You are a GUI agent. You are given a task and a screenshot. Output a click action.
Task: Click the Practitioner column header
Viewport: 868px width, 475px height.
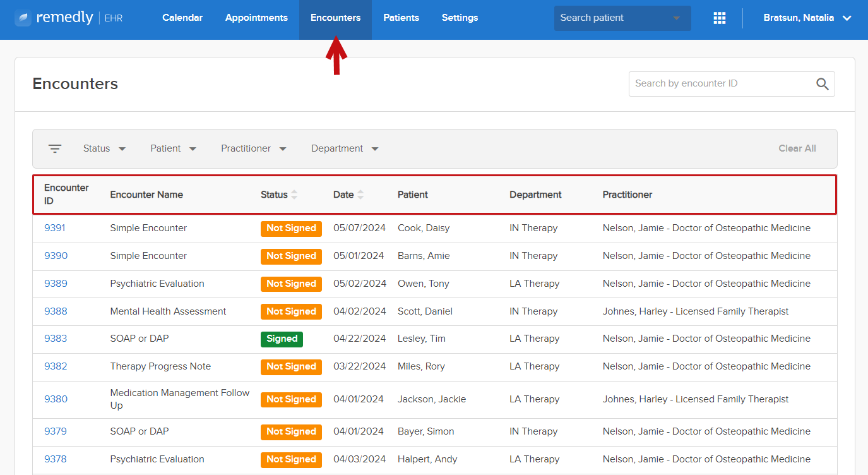tap(627, 195)
